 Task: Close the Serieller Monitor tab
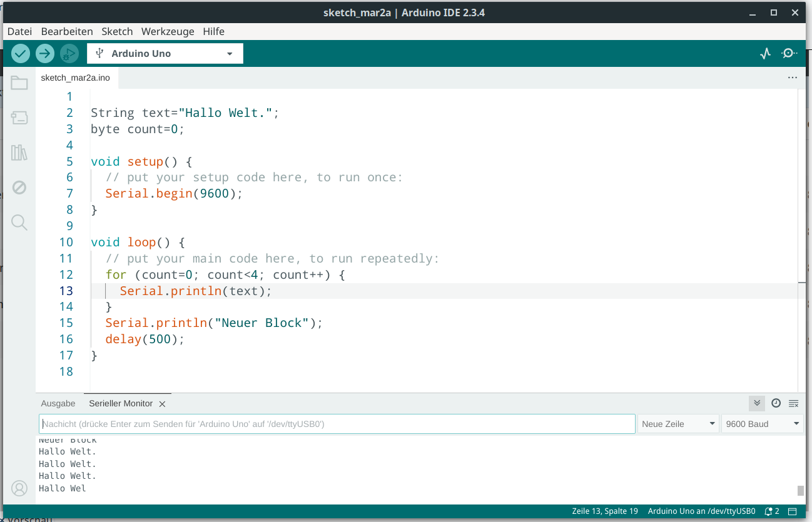point(162,404)
